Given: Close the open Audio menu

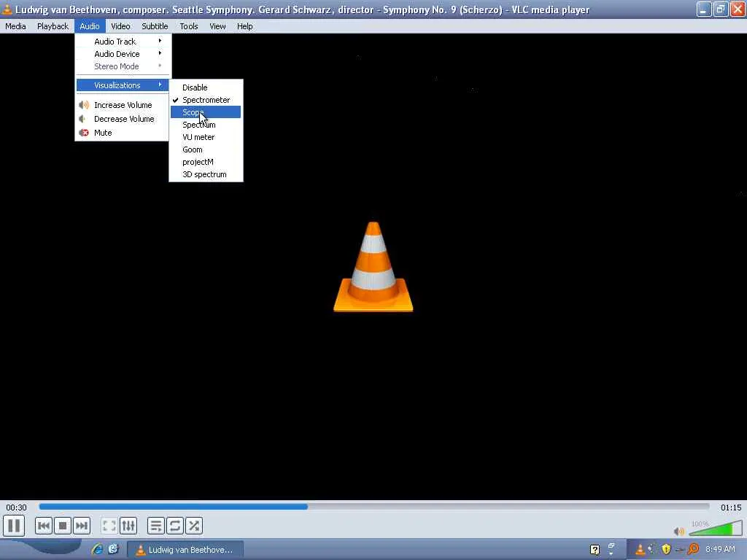Looking at the screenshot, I should pyautogui.click(x=90, y=26).
